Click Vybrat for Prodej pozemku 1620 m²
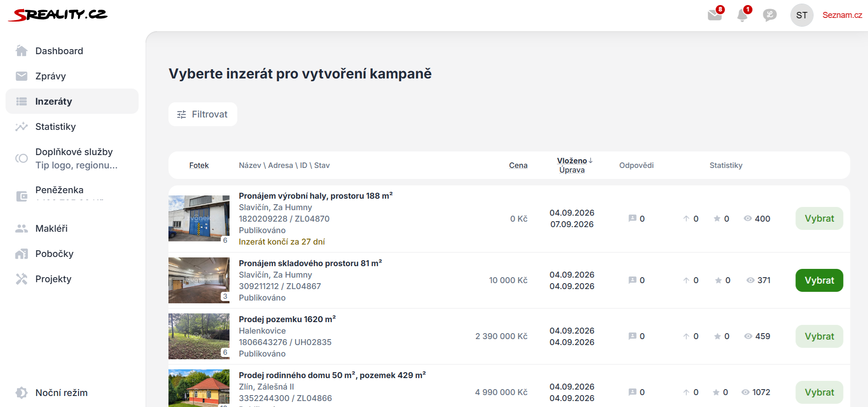The image size is (868, 407). (x=819, y=336)
